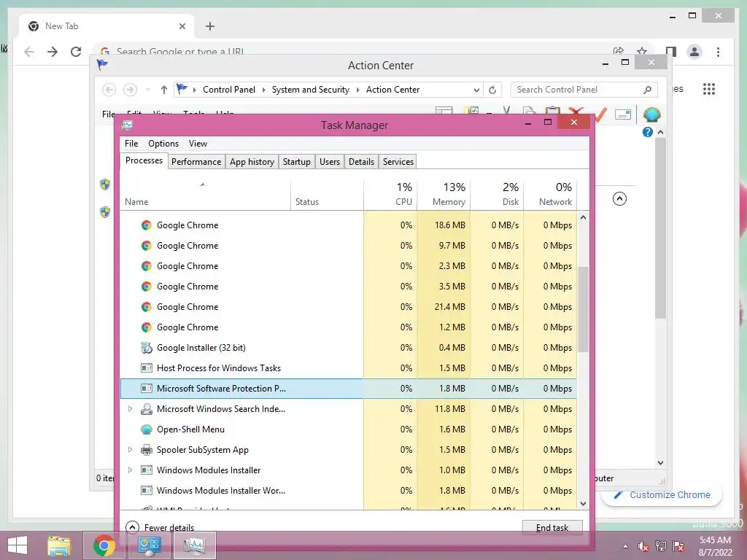Show hidden tray icons arrow
The height and width of the screenshot is (560, 747).
(x=625, y=546)
